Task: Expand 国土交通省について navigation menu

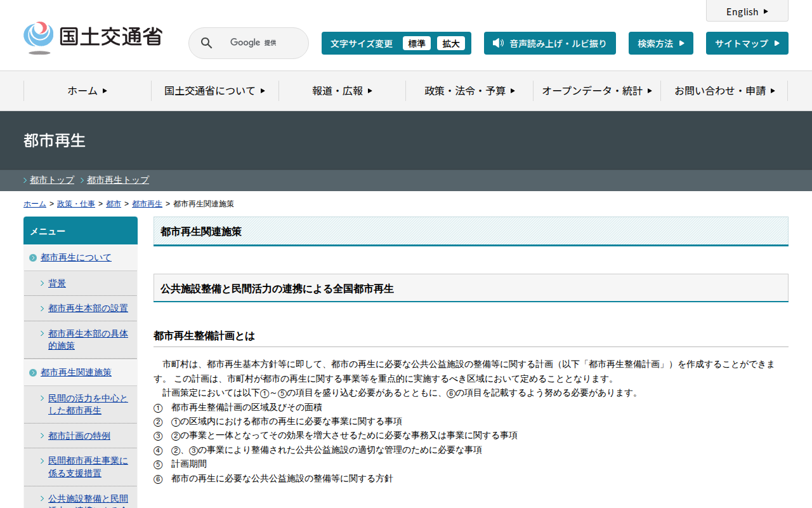Action: click(x=215, y=91)
